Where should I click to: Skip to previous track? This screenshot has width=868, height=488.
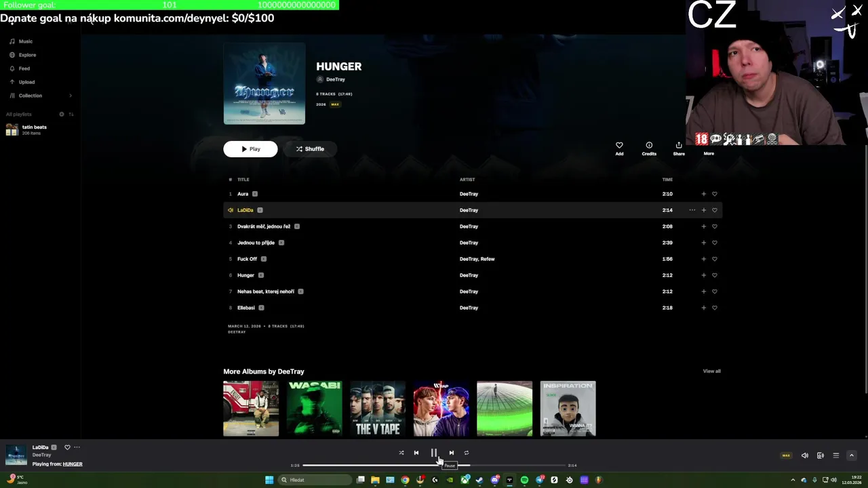coord(416,453)
